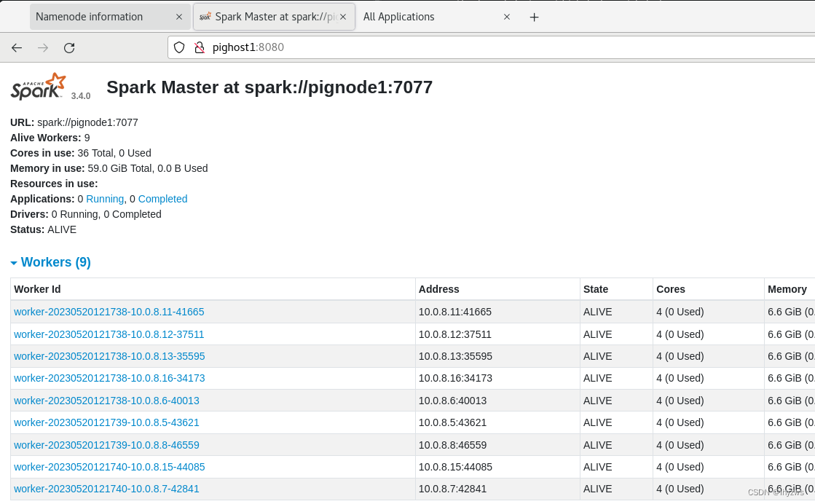The width and height of the screenshot is (815, 504).
Task: Open a new browser tab
Action: coord(534,17)
